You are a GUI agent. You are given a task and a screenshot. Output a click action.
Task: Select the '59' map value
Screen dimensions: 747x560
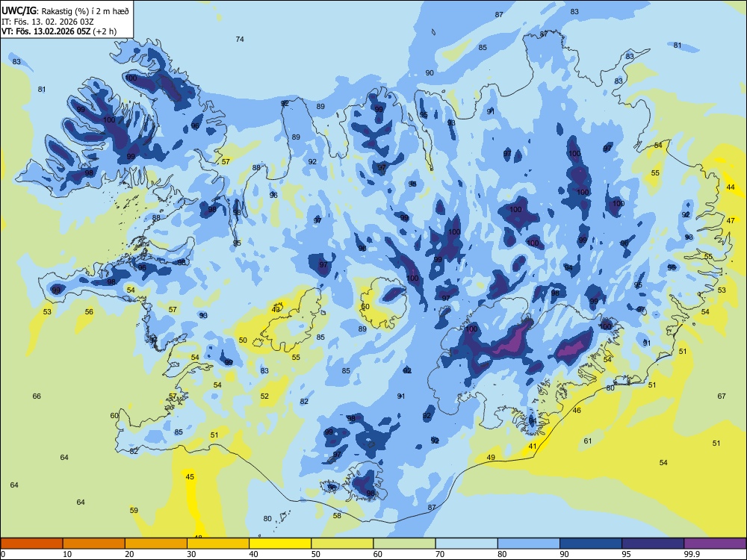(134, 510)
